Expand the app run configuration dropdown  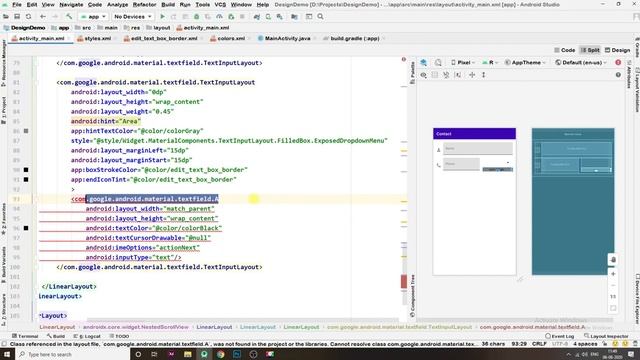point(93,17)
